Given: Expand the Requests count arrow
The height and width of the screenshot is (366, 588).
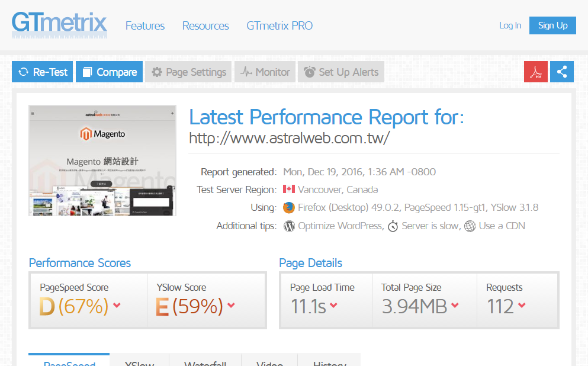Looking at the screenshot, I should 522,305.
